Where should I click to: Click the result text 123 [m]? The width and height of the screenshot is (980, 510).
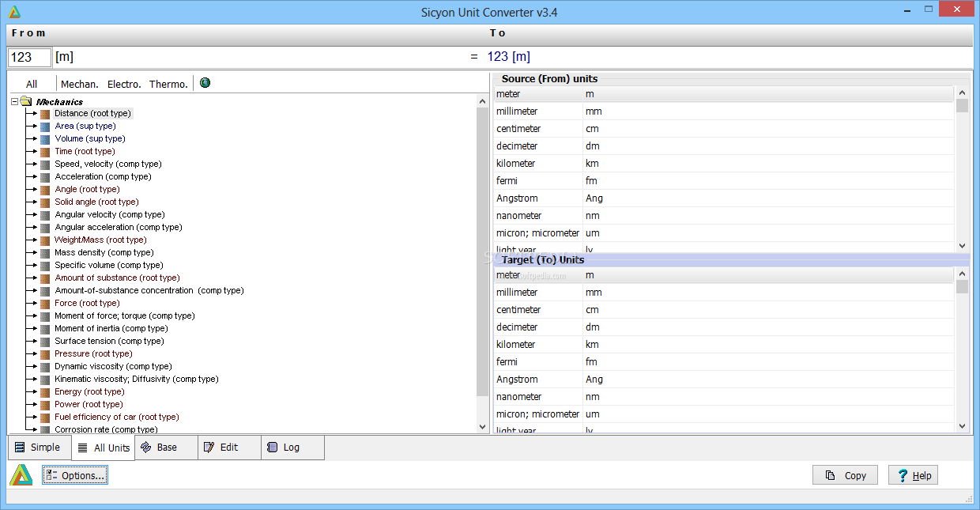(509, 57)
